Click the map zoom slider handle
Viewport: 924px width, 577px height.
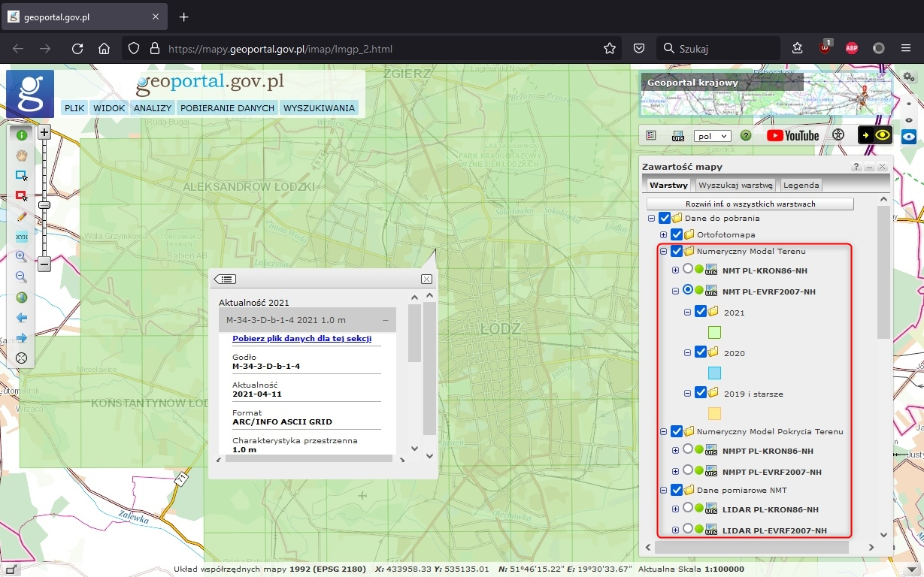[44, 204]
